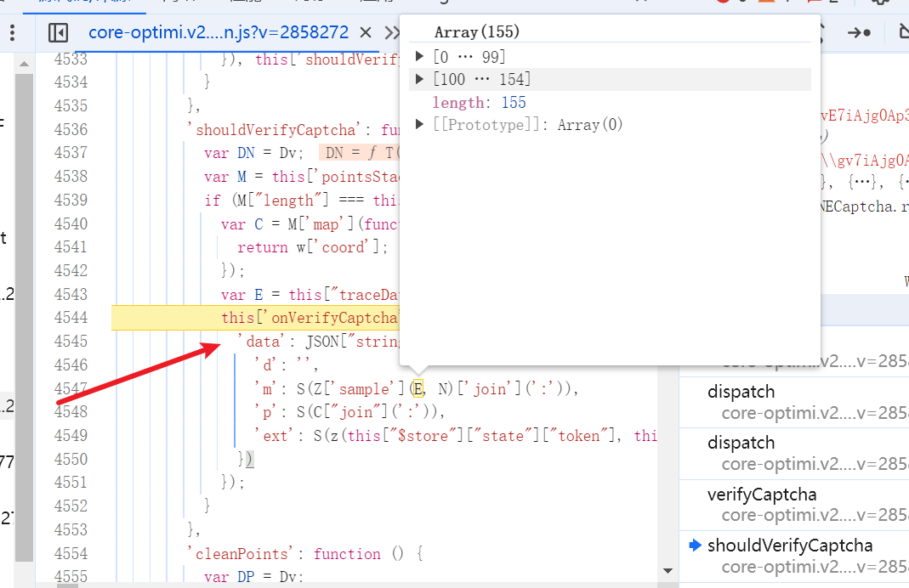
Task: Open the three-dot navigator menu
Action: pos(12,32)
